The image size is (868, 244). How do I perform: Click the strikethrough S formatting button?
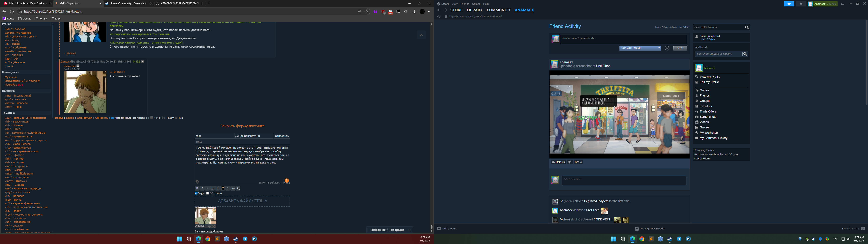(228, 188)
